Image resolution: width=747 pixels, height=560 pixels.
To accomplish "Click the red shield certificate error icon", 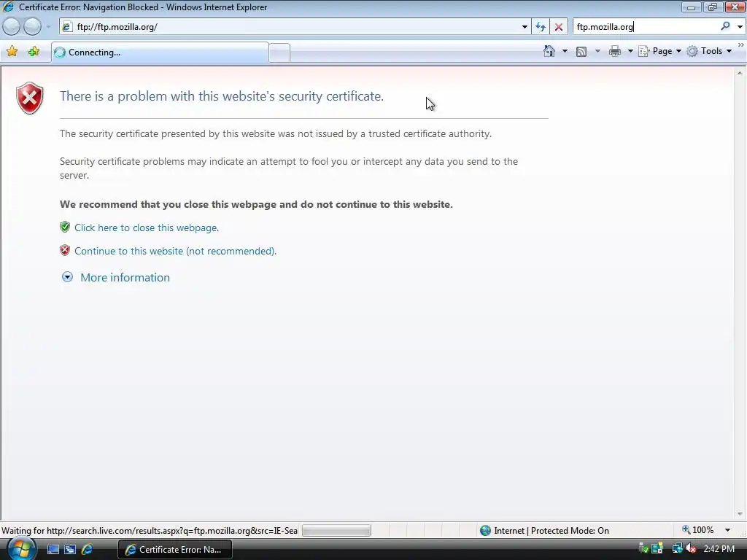I will coord(30,98).
